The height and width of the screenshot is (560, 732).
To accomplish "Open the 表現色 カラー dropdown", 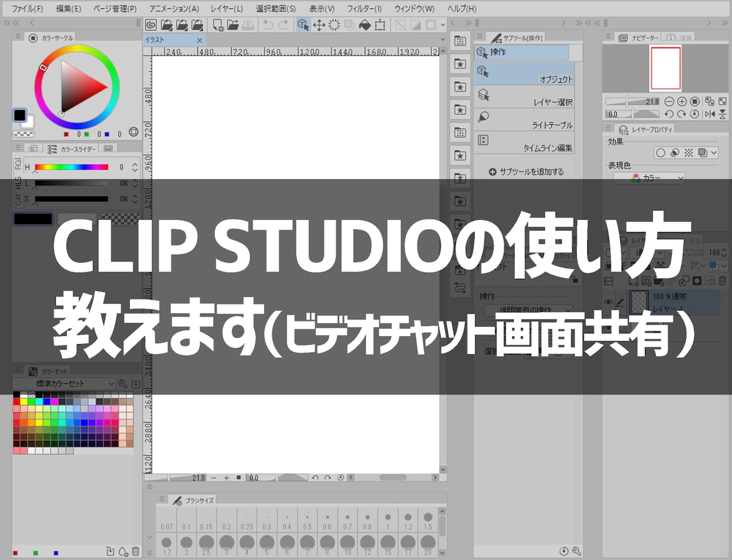I will (x=649, y=178).
